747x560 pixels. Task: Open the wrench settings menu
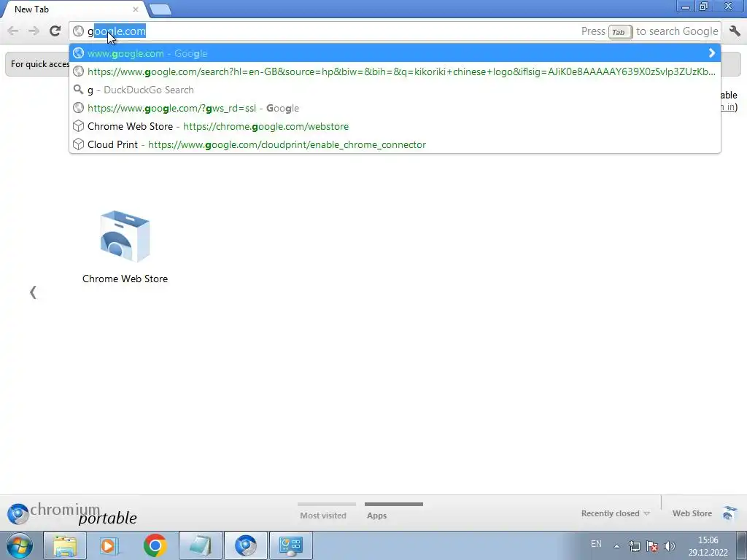pos(735,31)
